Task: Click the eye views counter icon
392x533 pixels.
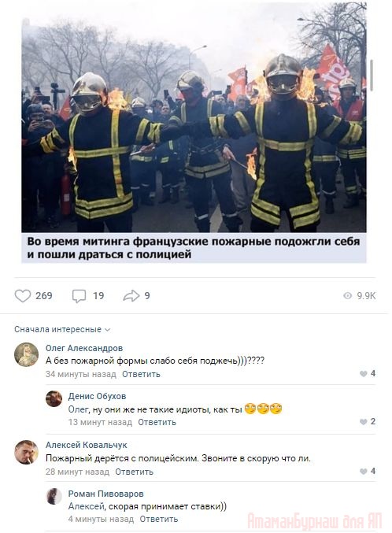Action: point(347,296)
